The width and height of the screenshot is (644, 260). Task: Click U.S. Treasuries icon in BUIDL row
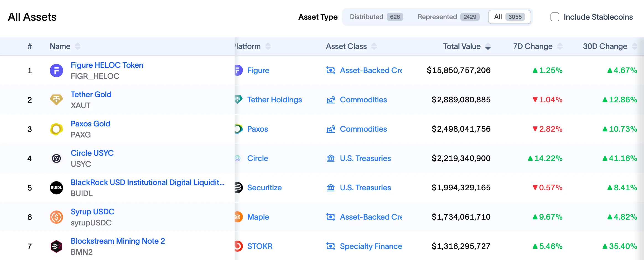tap(331, 188)
